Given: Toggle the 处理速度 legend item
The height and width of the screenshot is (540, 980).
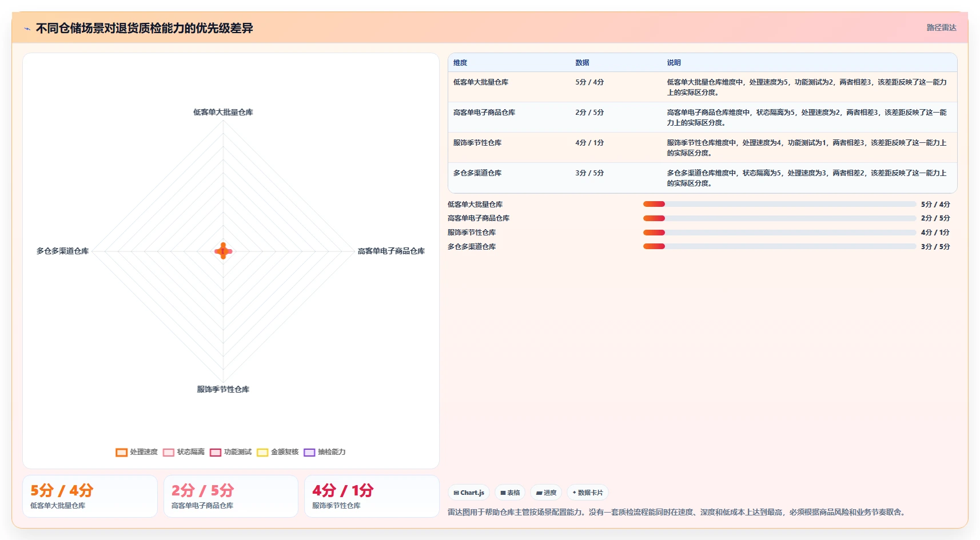Looking at the screenshot, I should (137, 452).
